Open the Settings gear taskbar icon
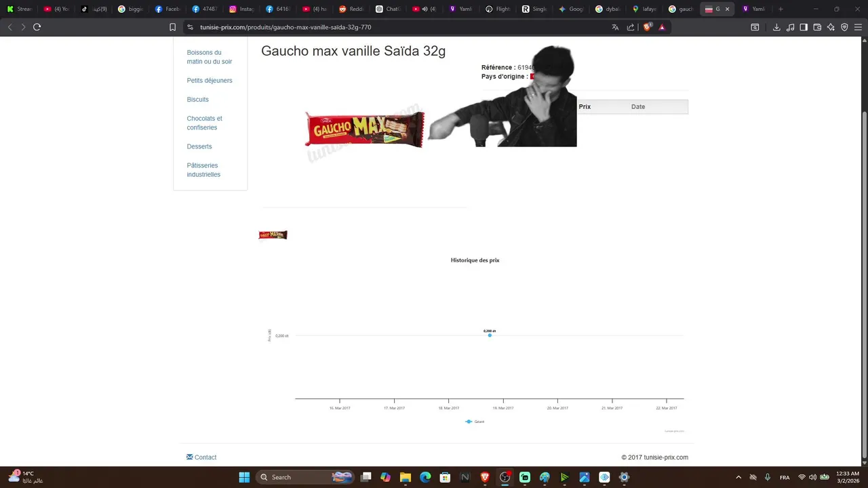Image resolution: width=868 pixels, height=488 pixels. coord(625,477)
